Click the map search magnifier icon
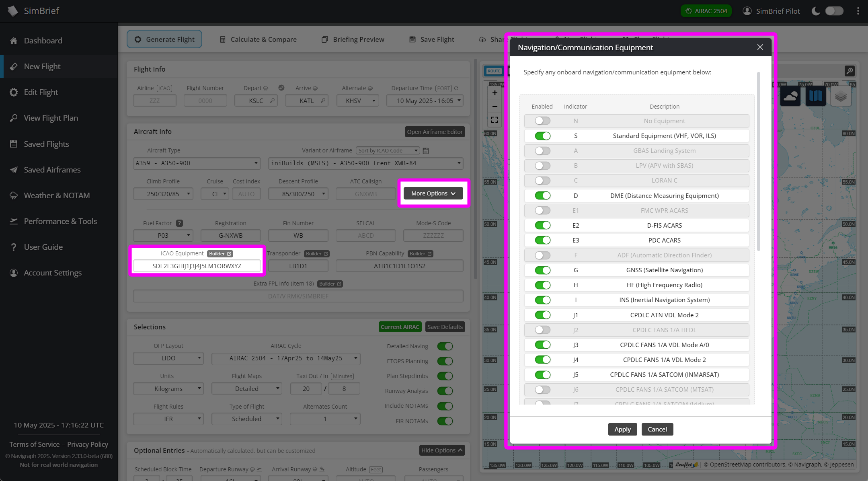The image size is (868, 481). point(850,71)
